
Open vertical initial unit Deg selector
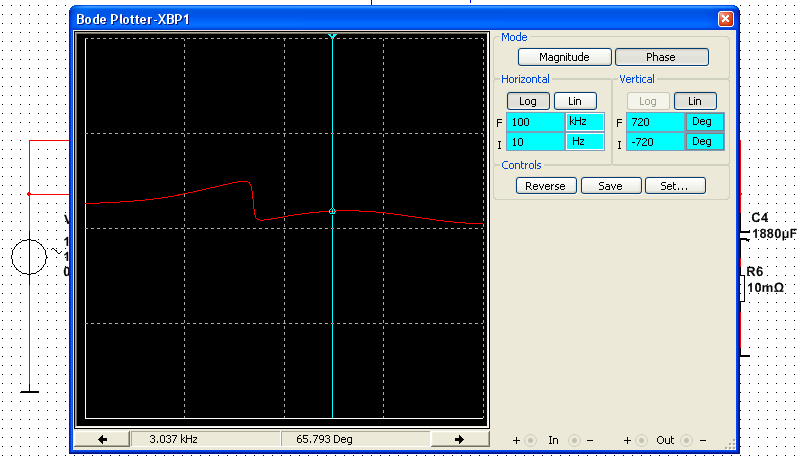705,142
